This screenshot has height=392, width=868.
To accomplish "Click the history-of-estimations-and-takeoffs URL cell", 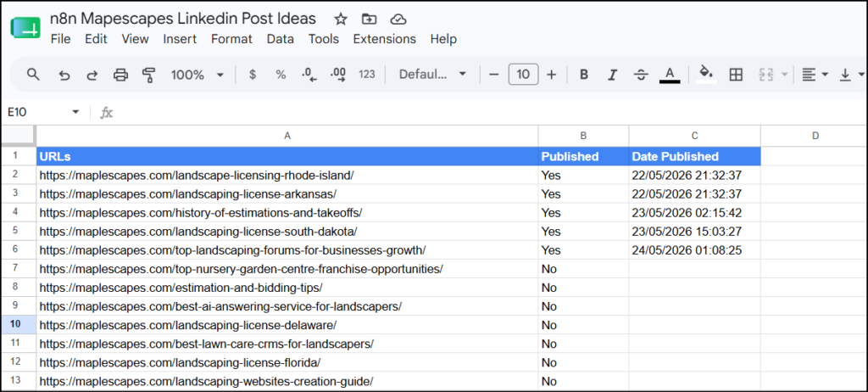I will [x=287, y=212].
